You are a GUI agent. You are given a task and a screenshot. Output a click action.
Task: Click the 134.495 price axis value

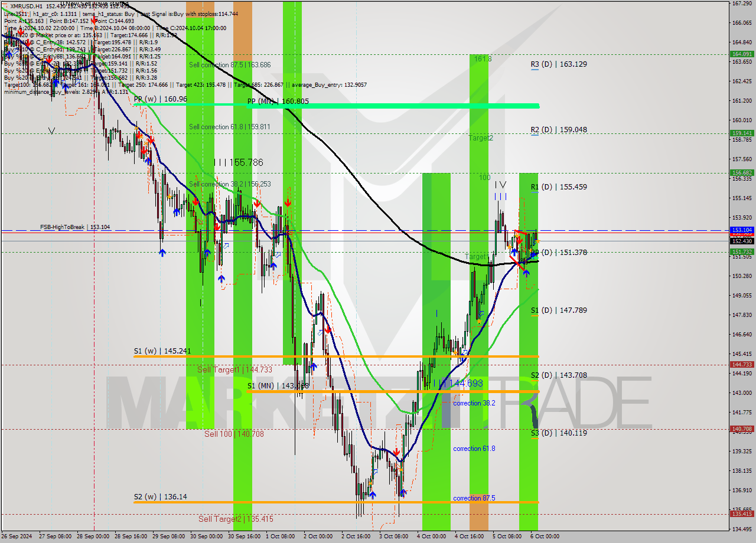coord(741,529)
